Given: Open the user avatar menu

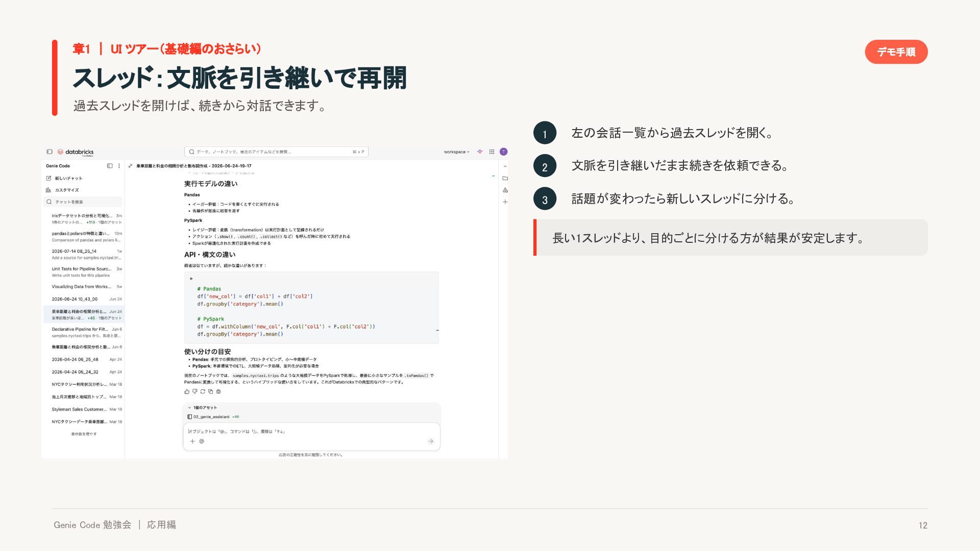Looking at the screenshot, I should 504,152.
